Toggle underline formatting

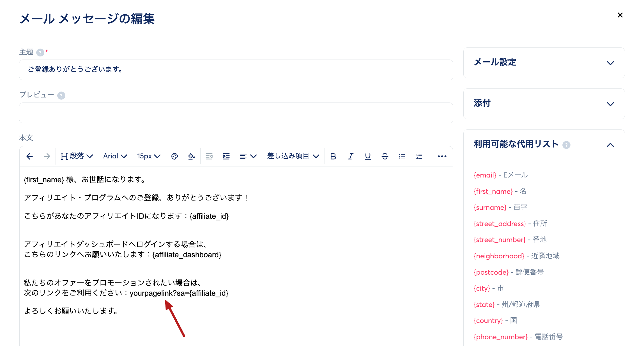[368, 156]
